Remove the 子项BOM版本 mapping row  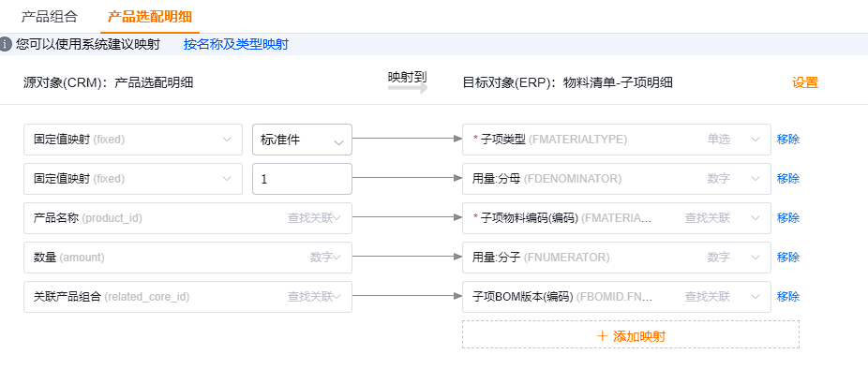[x=788, y=297]
